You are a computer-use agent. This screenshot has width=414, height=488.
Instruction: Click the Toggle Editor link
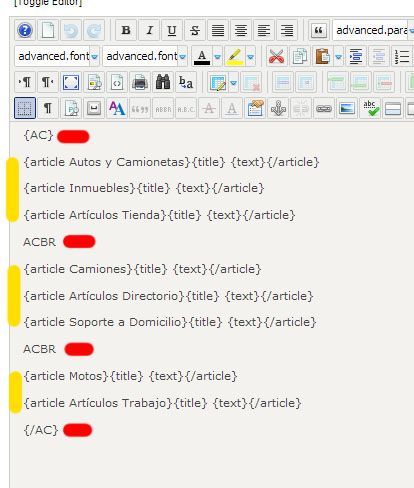click(48, 3)
